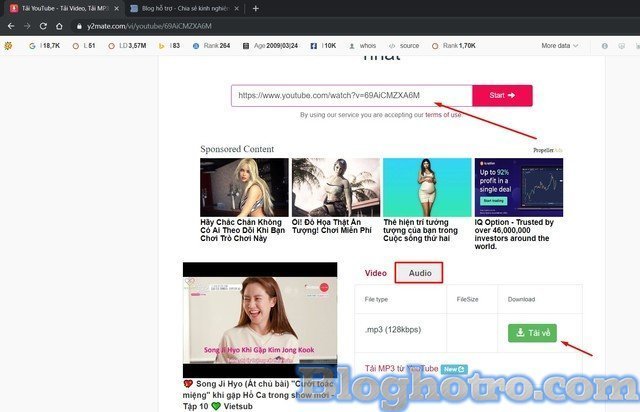This screenshot has width=640, height=412.
Task: Click the Song Ji Hyo video thumbnail
Action: click(x=260, y=319)
